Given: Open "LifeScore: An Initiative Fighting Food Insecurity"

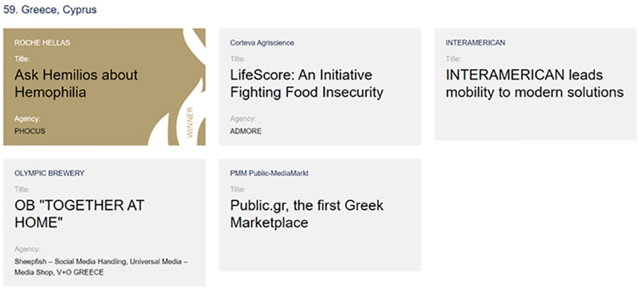Looking at the screenshot, I should (306, 84).
